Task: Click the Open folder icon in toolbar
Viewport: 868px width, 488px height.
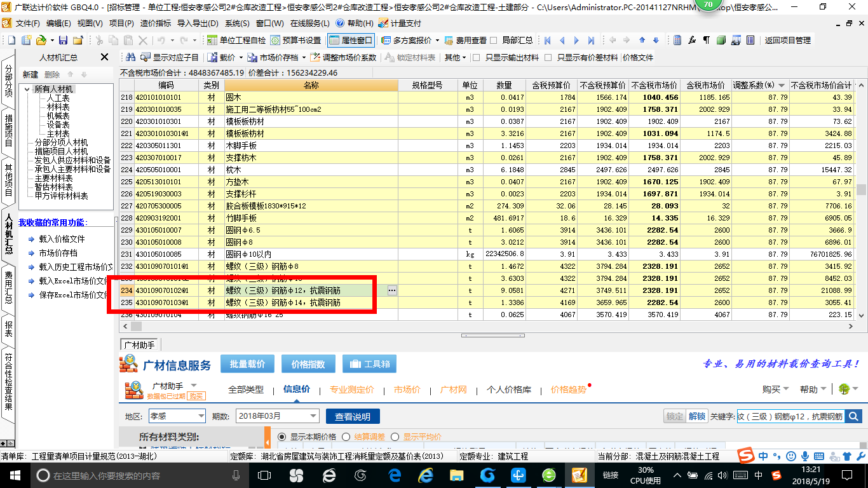Action: click(41, 40)
